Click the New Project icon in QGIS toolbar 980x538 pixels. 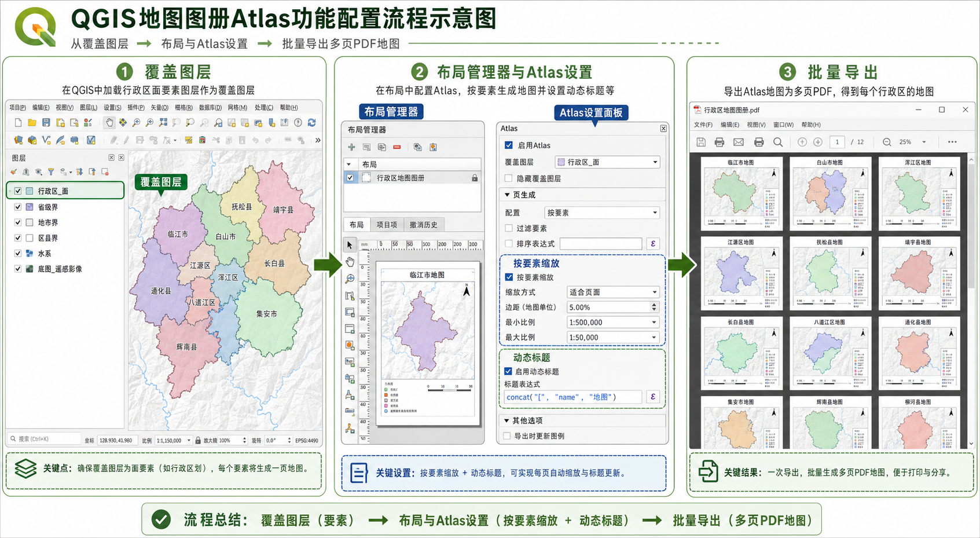pyautogui.click(x=18, y=123)
